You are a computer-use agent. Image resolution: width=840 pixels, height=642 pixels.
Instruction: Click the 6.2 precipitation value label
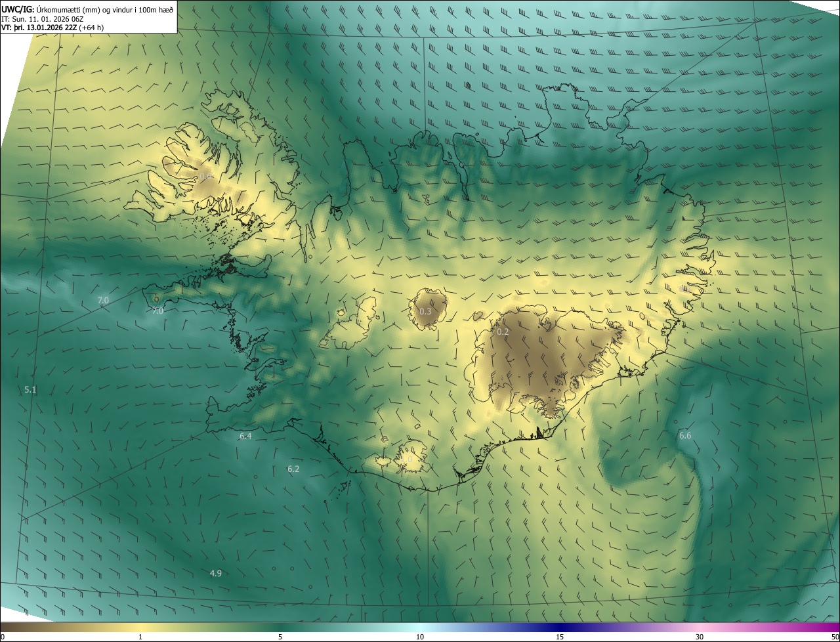point(293,469)
